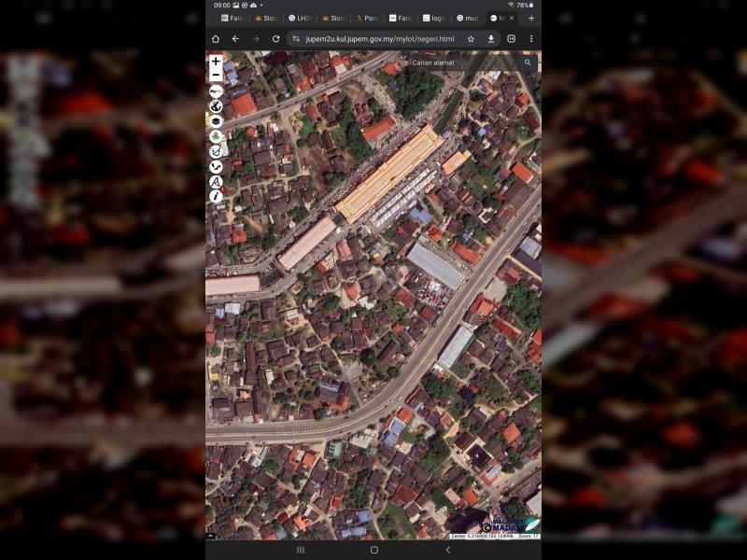
Task: Open the browser three-dot menu
Action: [x=531, y=39]
